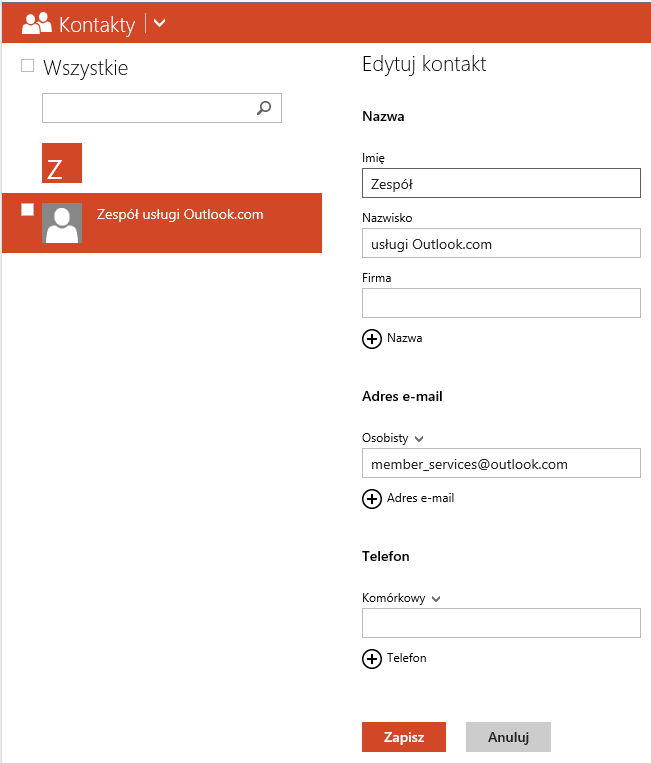The image size is (651, 763).
Task: Click the search magnifier icon
Action: (x=264, y=108)
